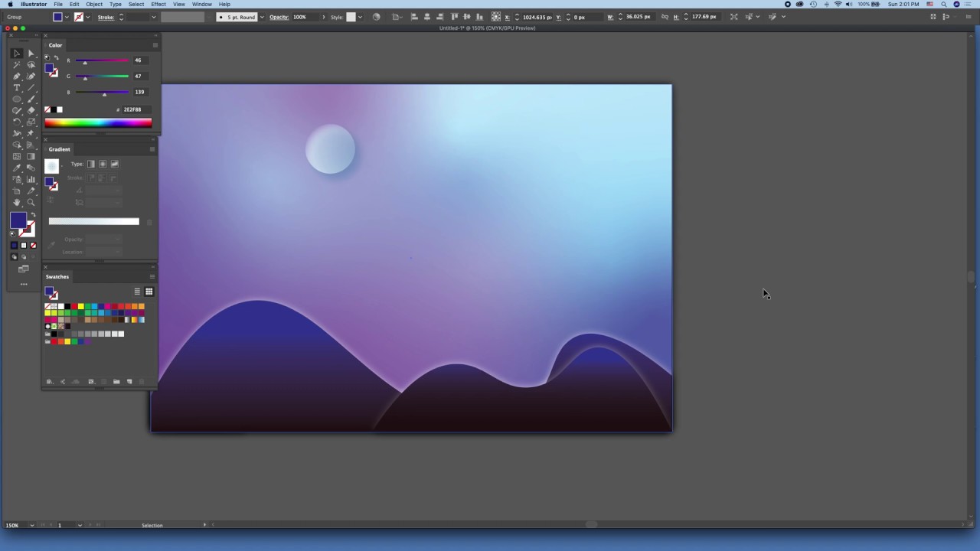Viewport: 980px width, 551px height.
Task: Open the 5 pt. Round brush dropdown
Action: click(262, 17)
